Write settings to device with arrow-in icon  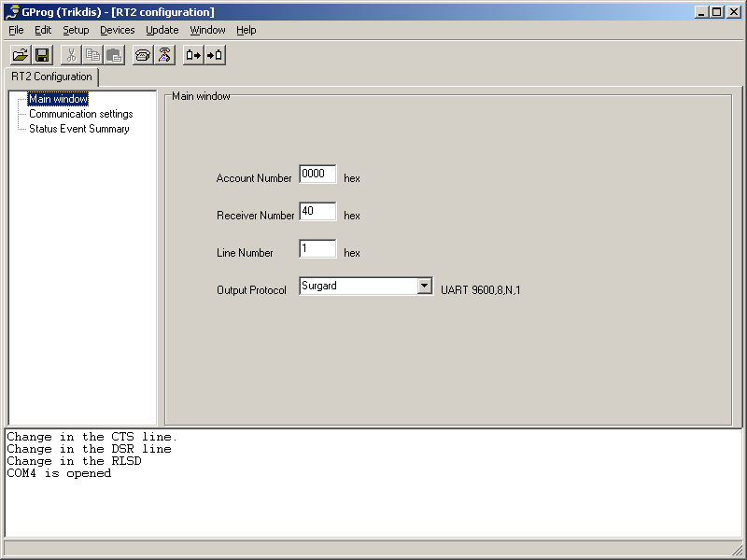215,54
